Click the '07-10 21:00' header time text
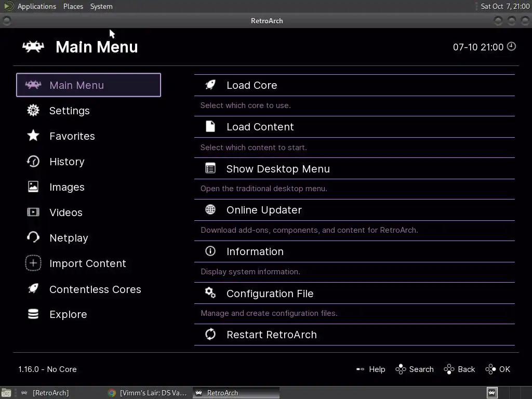The width and height of the screenshot is (532, 399). pos(478,47)
